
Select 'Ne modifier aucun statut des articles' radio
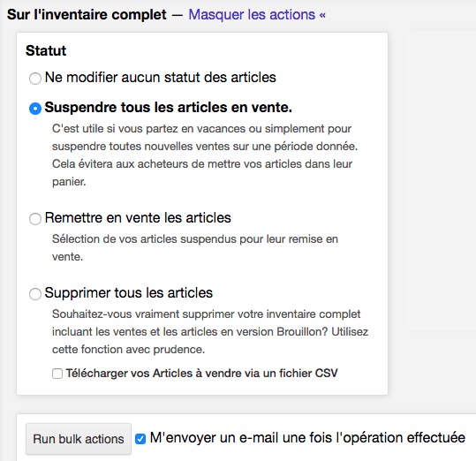(x=35, y=79)
